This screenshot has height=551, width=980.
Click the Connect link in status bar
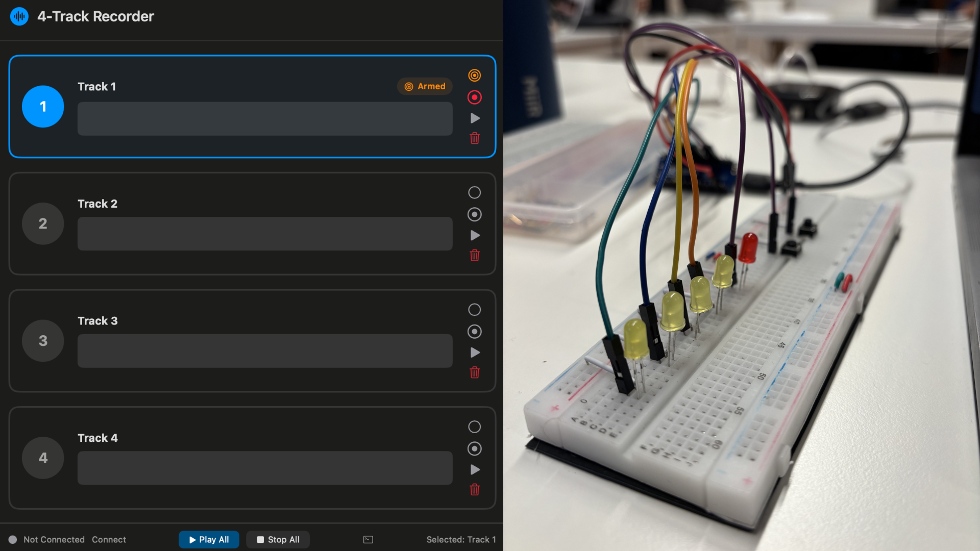[x=109, y=539]
